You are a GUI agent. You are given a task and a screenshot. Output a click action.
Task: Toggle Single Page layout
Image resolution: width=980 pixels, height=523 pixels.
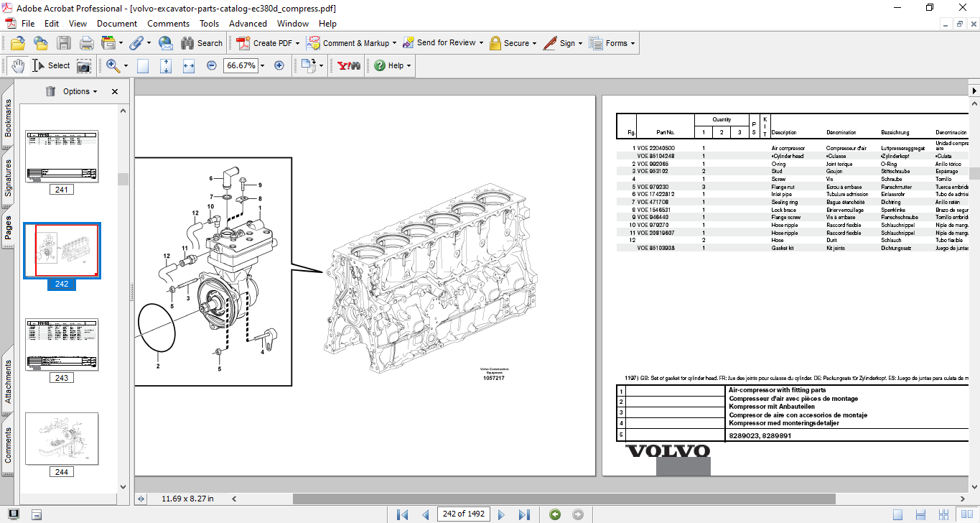coord(897,514)
